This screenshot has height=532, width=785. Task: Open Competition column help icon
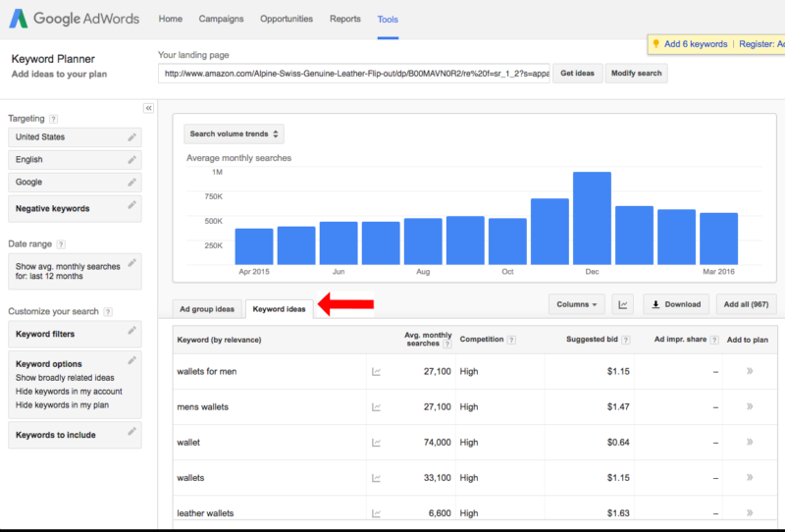pos(511,341)
